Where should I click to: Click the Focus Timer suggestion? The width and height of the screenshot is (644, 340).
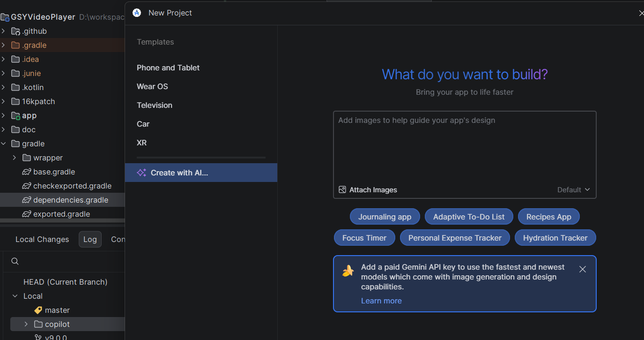tap(364, 238)
